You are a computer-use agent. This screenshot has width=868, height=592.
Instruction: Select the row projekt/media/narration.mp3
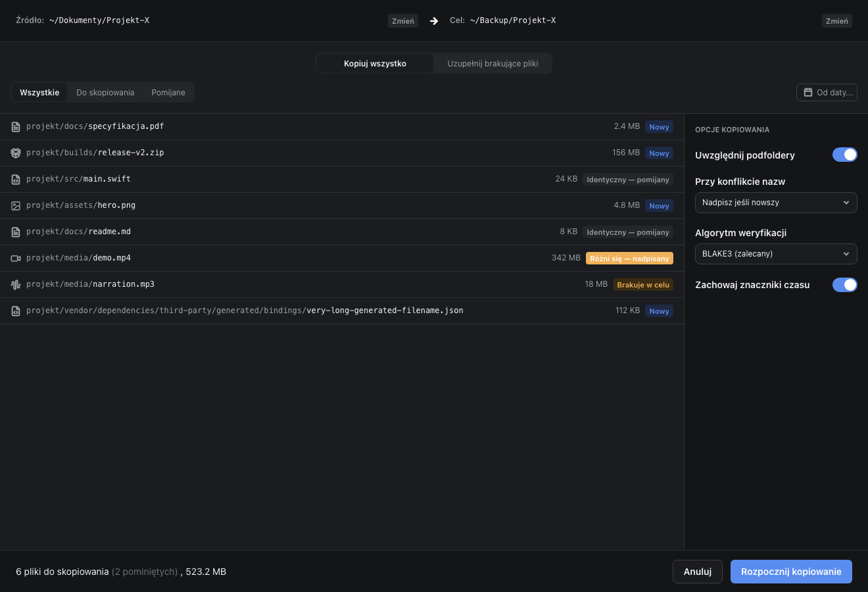pyautogui.click(x=342, y=285)
